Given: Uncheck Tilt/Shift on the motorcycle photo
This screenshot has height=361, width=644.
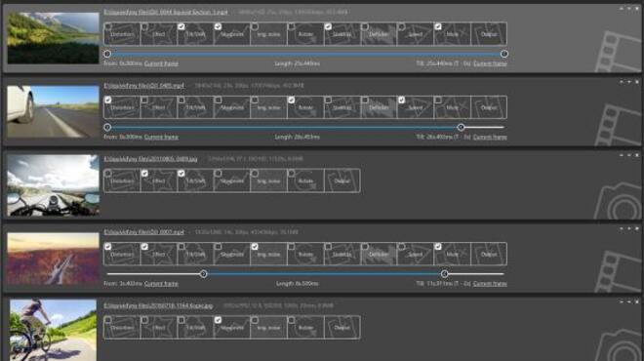Looking at the screenshot, I should (x=181, y=174).
